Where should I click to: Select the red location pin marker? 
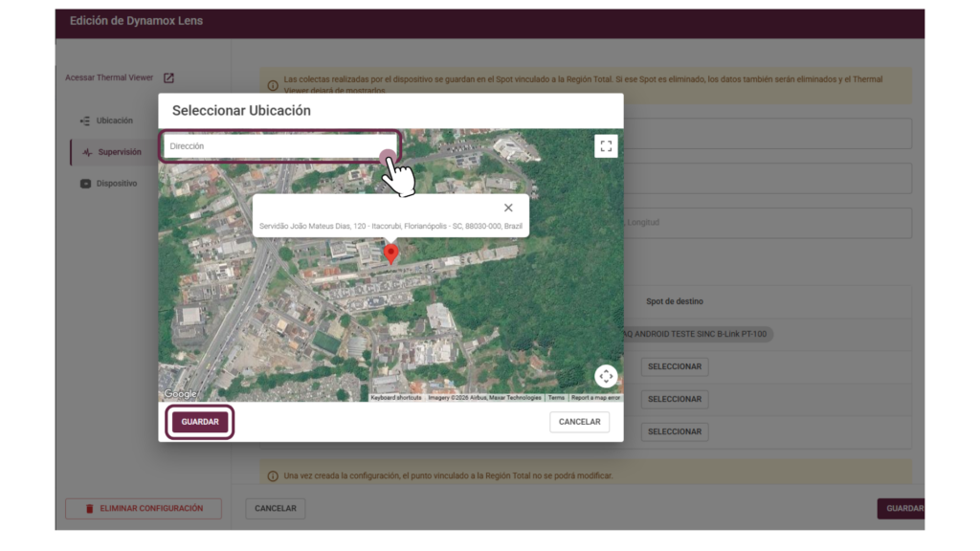391,254
